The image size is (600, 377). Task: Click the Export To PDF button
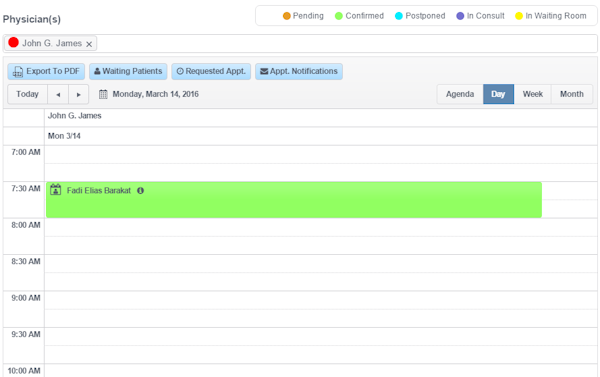pos(46,72)
